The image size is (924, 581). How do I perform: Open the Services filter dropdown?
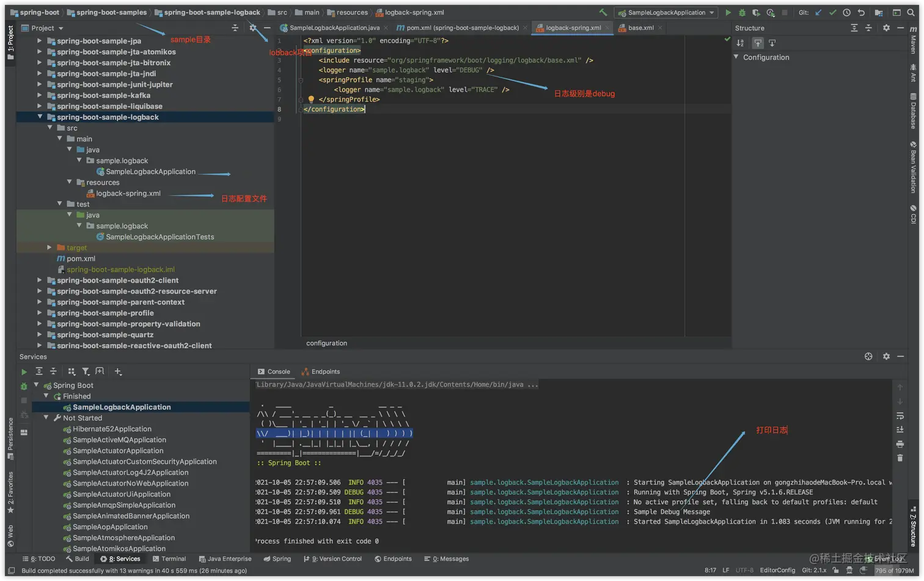86,371
